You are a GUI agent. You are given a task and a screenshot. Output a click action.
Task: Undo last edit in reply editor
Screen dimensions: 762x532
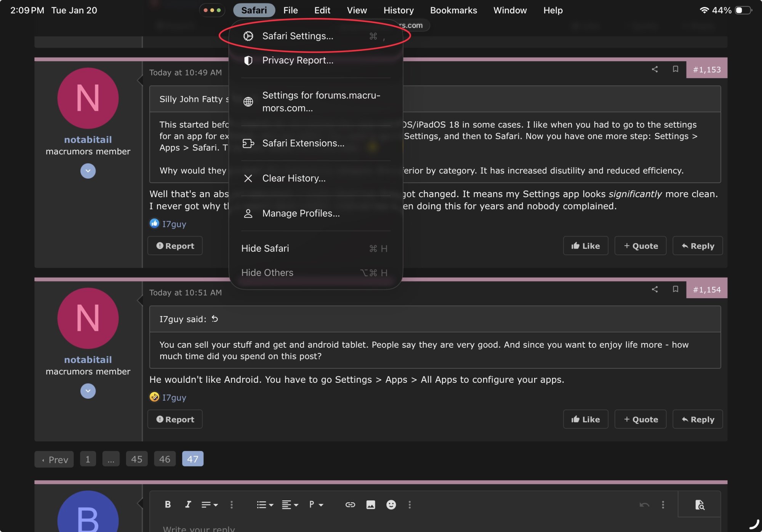644,505
